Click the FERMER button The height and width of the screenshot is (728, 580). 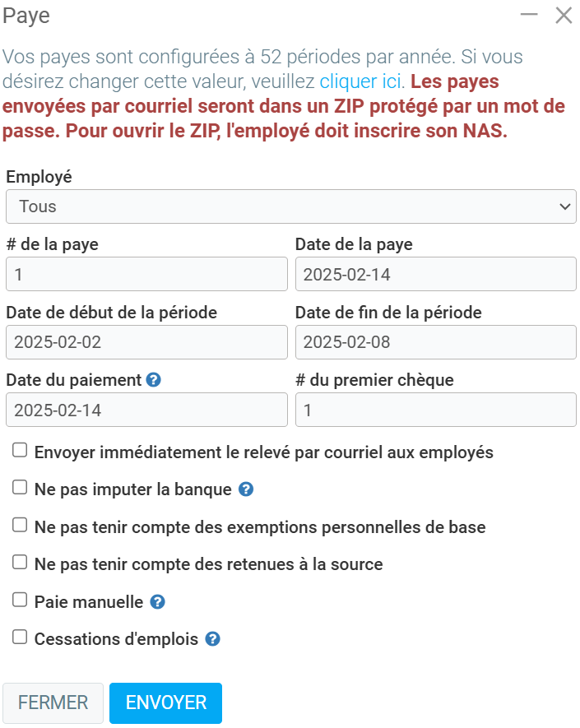click(53, 702)
